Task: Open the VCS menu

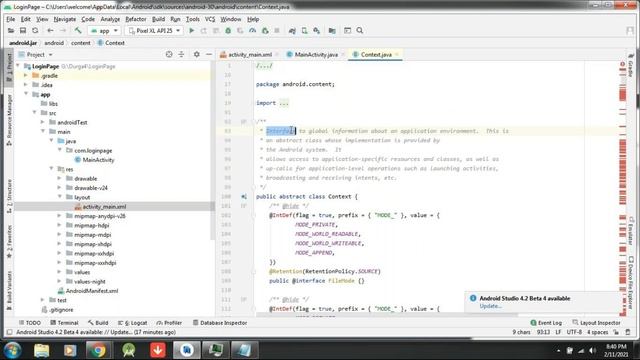Action: [x=210, y=19]
